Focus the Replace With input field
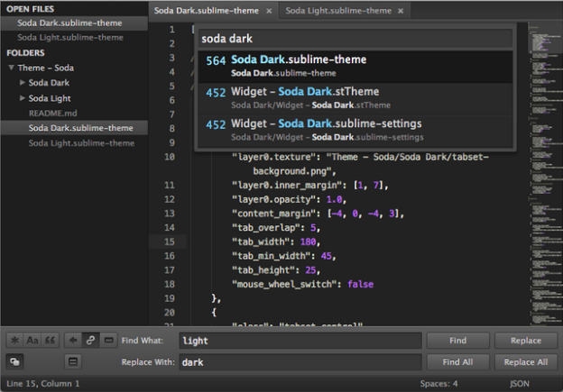The height and width of the screenshot is (392, 563). [300, 362]
